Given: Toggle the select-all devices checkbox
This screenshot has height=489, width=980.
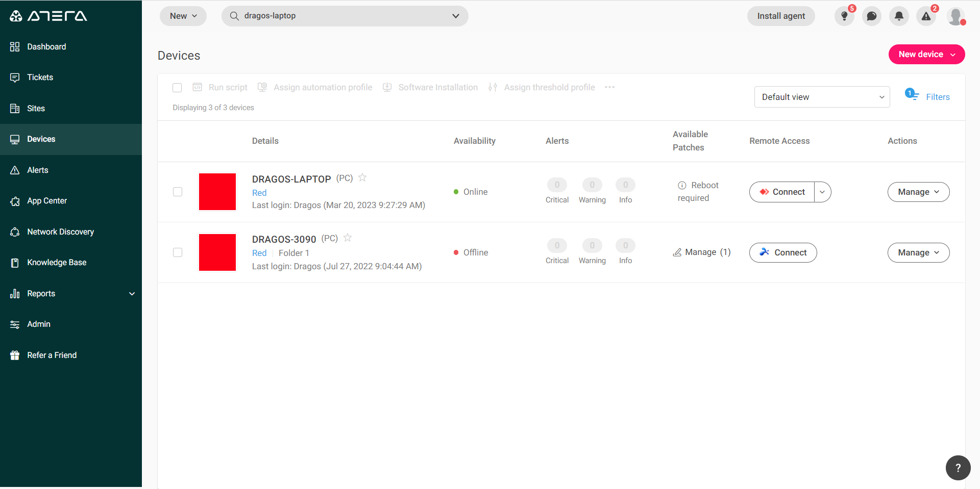Looking at the screenshot, I should click(177, 88).
